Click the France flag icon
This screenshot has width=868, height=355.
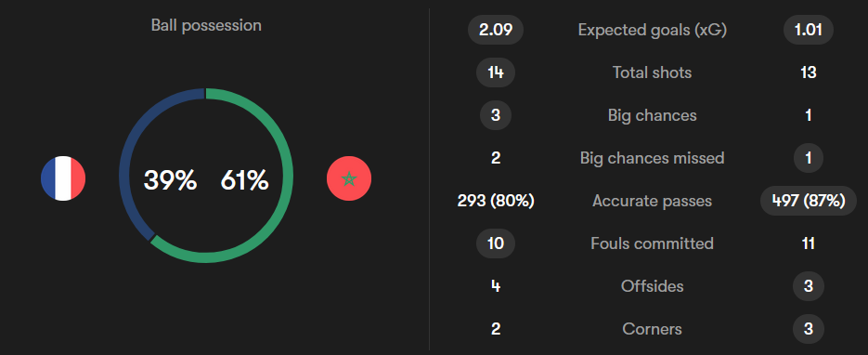[x=63, y=178]
